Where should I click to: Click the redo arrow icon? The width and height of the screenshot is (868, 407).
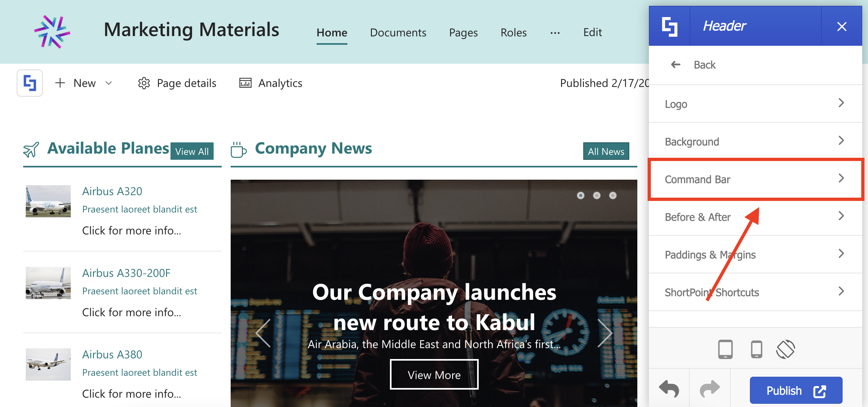710,389
